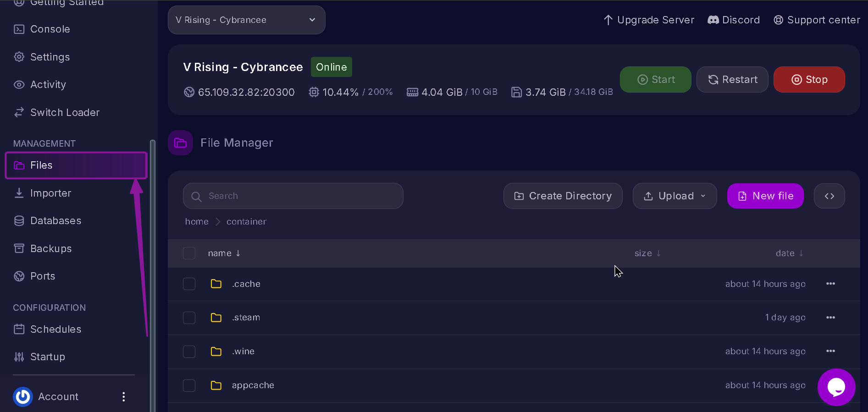
Task: Click the Databases cylinder icon
Action: click(x=19, y=221)
